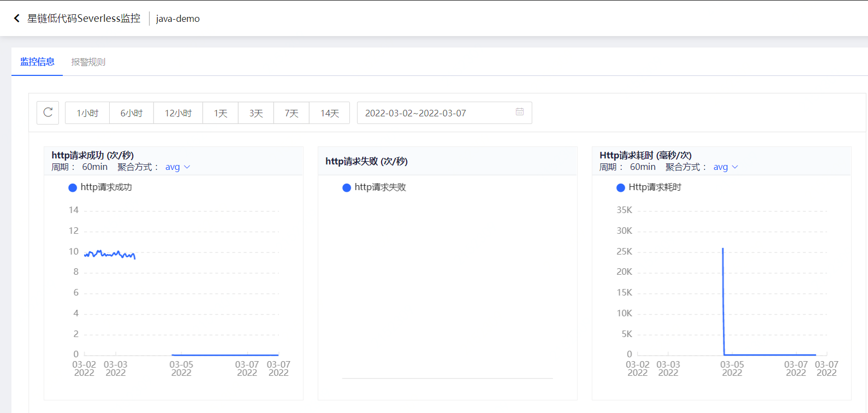This screenshot has width=868, height=413.
Task: Select the 监控信息 tab
Action: (37, 62)
